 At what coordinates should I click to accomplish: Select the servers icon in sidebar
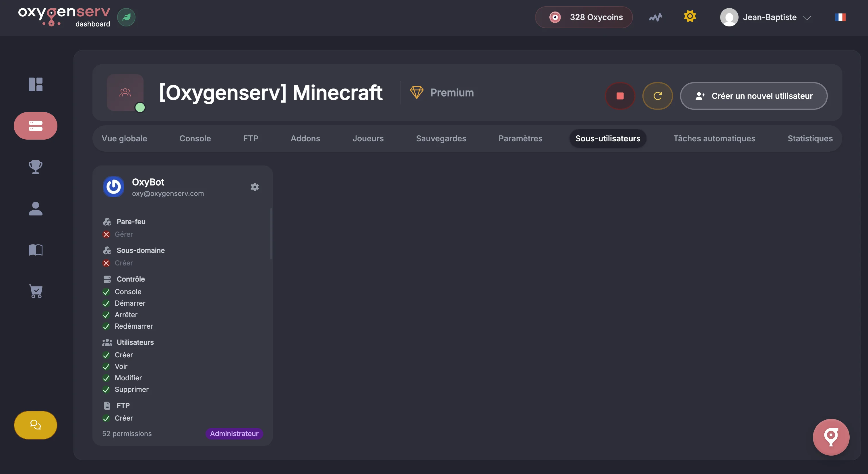coord(35,126)
